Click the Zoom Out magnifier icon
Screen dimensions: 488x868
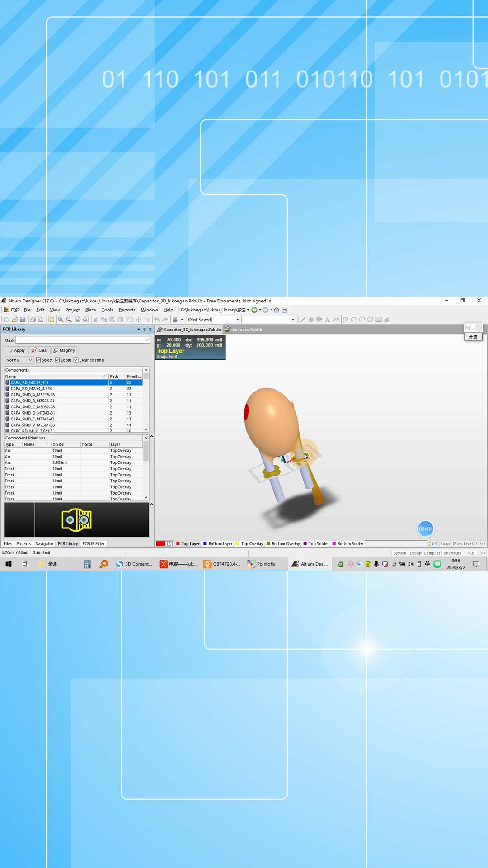click(69, 320)
